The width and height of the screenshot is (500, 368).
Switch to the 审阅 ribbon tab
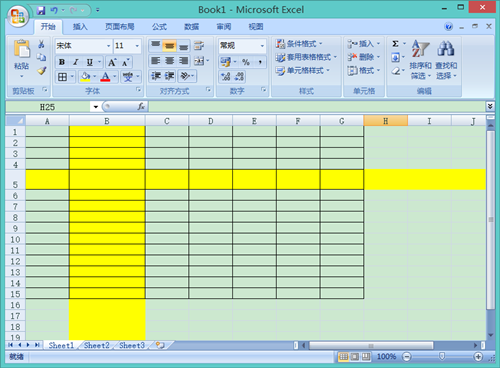(x=224, y=27)
